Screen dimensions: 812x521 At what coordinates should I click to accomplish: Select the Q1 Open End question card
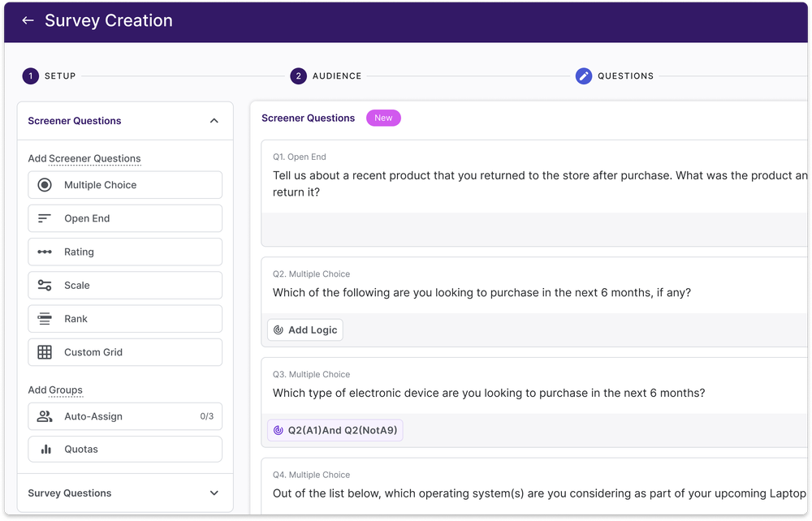coord(536,193)
